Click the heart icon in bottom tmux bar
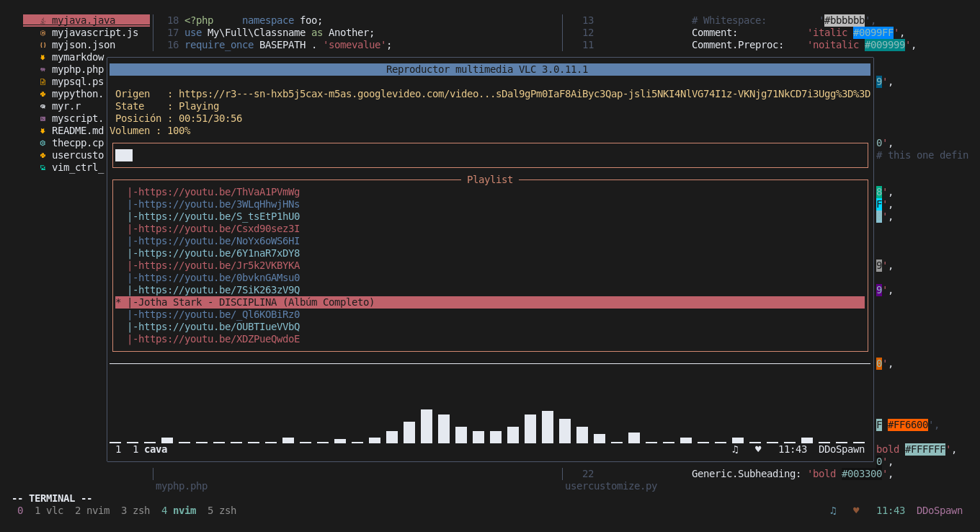 coord(856,510)
